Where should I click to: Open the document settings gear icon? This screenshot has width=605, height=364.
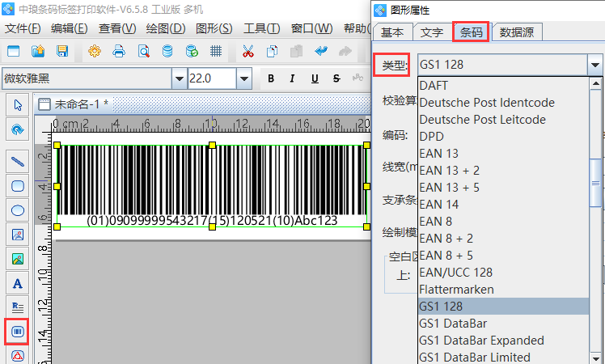[95, 51]
